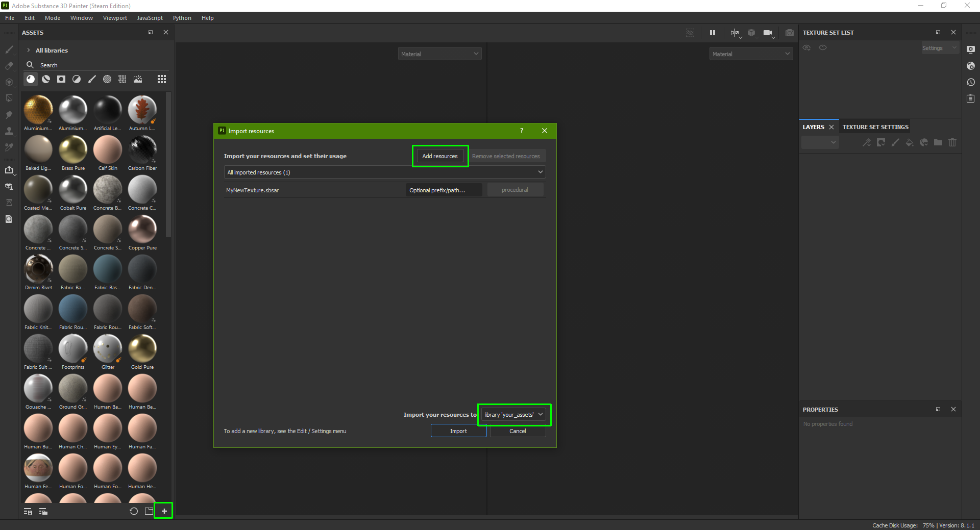Open new folder icon at Assets bottom
Viewport: 980px width, 530px height.
click(x=149, y=511)
